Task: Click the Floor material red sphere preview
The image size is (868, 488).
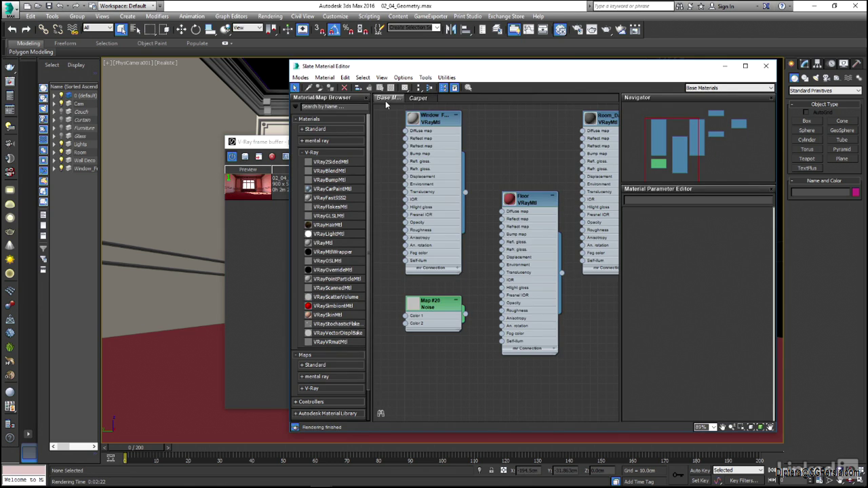Action: [509, 199]
